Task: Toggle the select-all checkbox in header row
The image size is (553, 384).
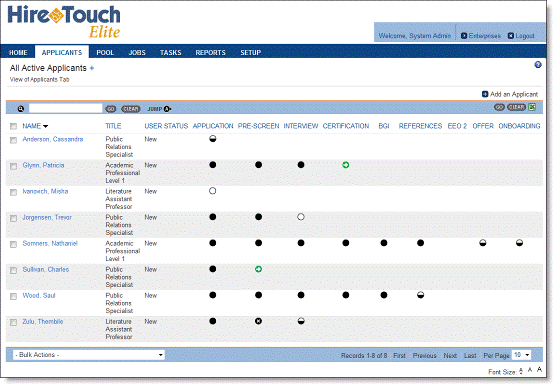Action: [13, 126]
